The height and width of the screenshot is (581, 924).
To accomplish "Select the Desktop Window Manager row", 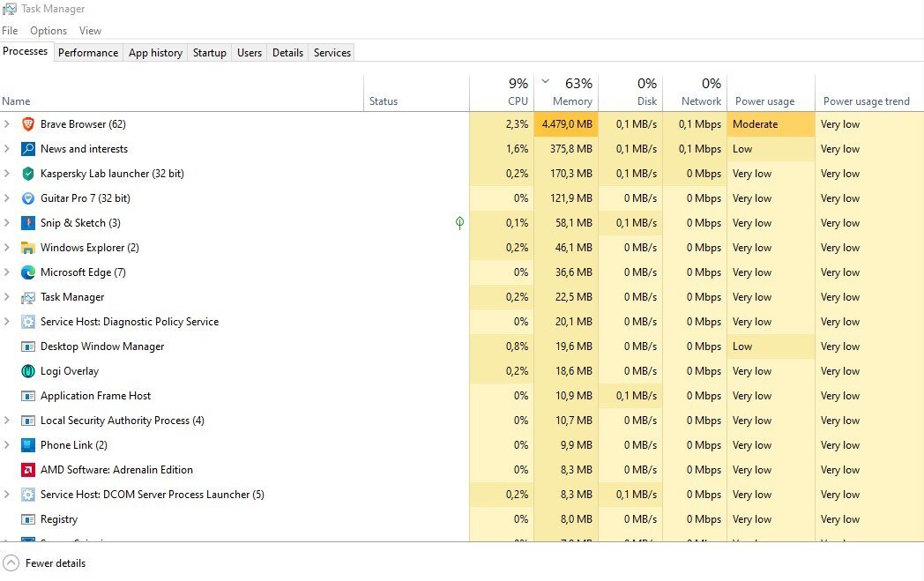I will 102,346.
